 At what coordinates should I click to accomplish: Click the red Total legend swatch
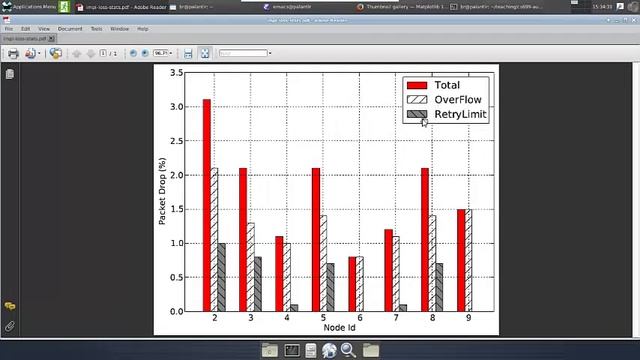[x=417, y=85]
